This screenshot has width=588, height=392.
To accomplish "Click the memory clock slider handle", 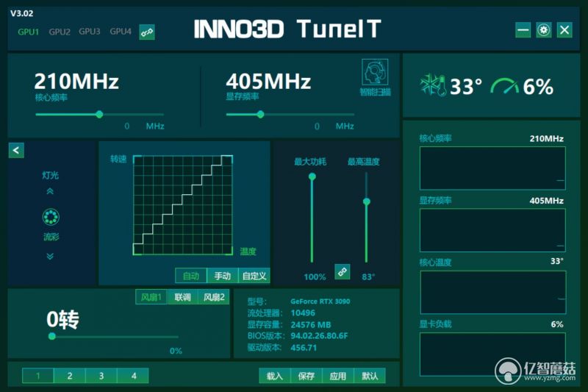I will [261, 115].
